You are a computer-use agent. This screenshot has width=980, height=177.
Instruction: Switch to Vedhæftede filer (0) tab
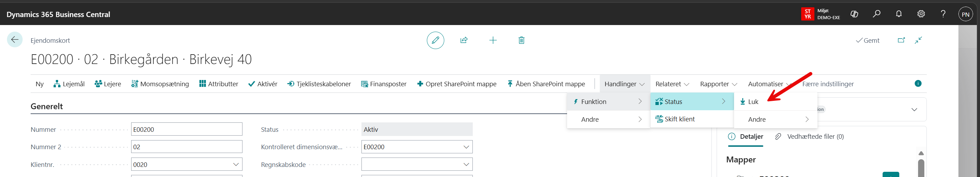click(809, 137)
